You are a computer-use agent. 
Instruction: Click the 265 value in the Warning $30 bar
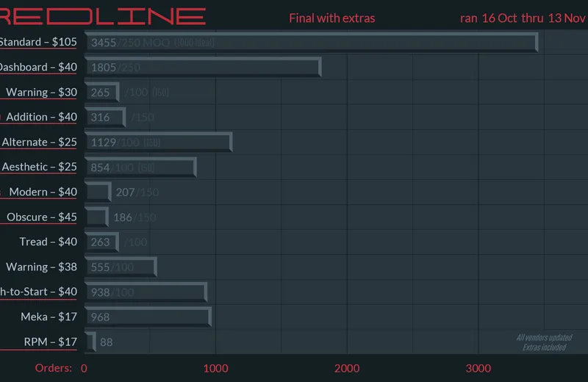point(100,93)
